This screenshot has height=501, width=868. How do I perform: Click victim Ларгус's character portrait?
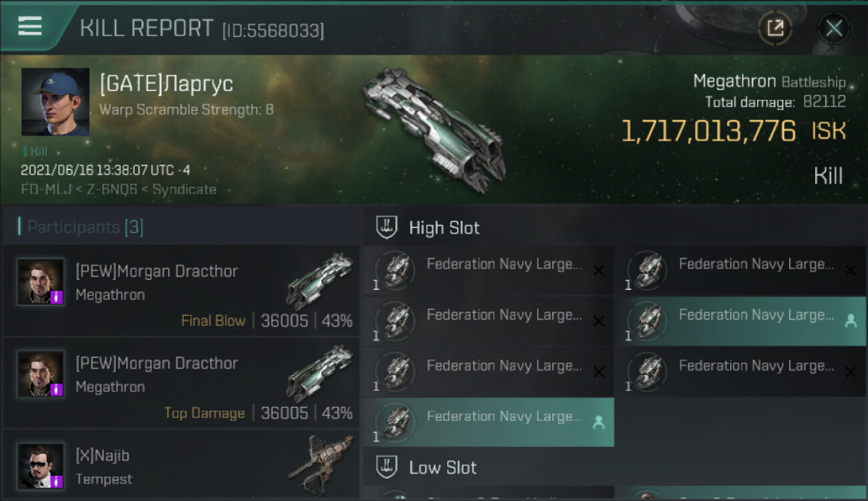[x=55, y=102]
